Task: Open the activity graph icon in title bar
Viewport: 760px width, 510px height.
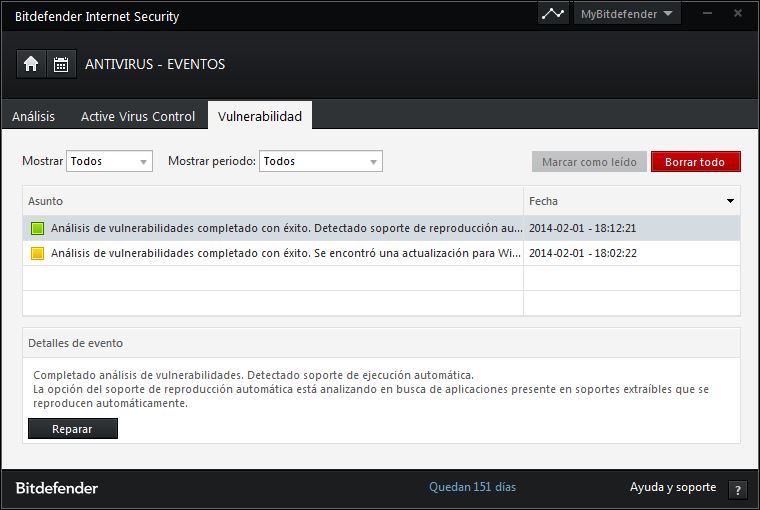Action: pyautogui.click(x=553, y=14)
